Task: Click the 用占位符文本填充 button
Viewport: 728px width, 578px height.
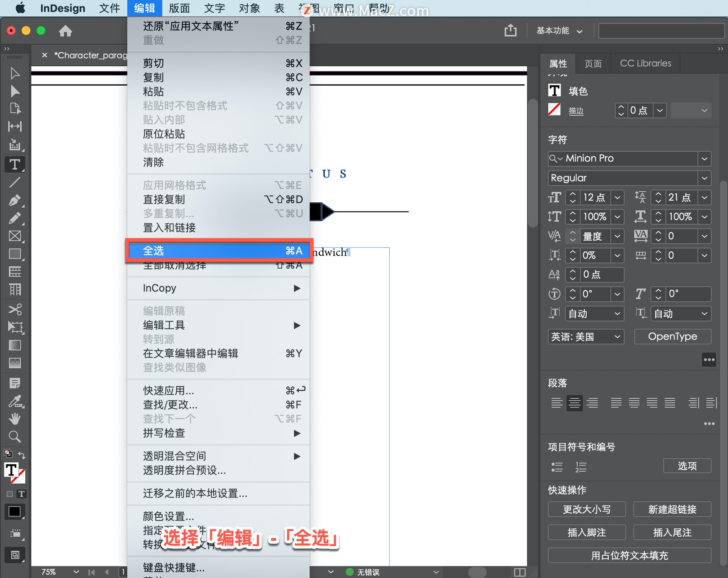Action: [629, 556]
